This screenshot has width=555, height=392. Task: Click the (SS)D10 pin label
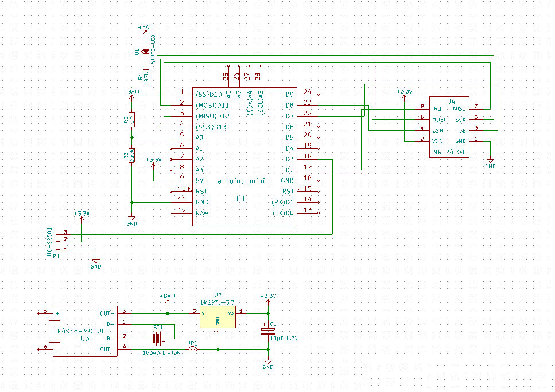208,95
